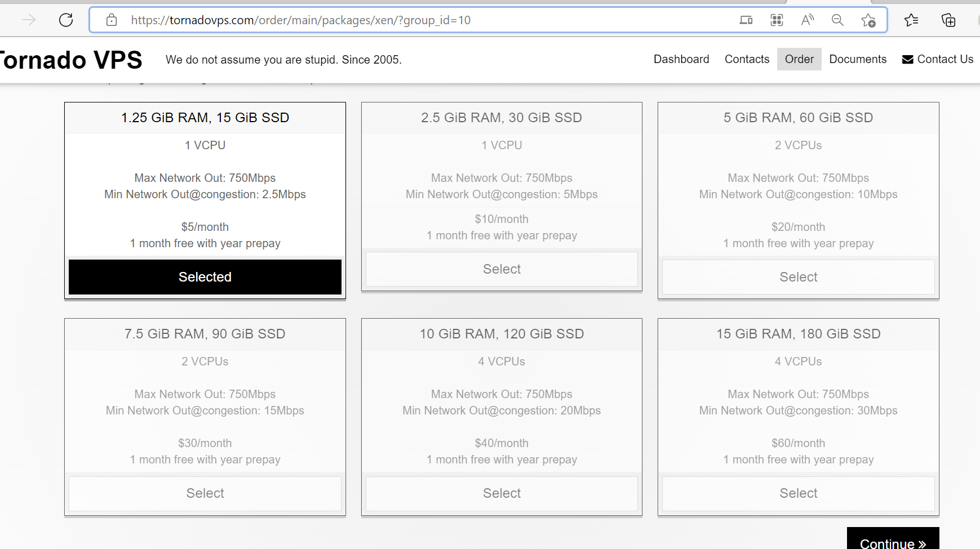The image size is (980, 549).
Task: Add this page to favorites star
Action: [868, 20]
